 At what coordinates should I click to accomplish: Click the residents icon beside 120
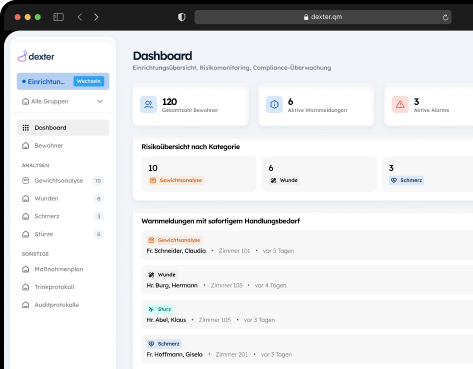pyautogui.click(x=148, y=105)
